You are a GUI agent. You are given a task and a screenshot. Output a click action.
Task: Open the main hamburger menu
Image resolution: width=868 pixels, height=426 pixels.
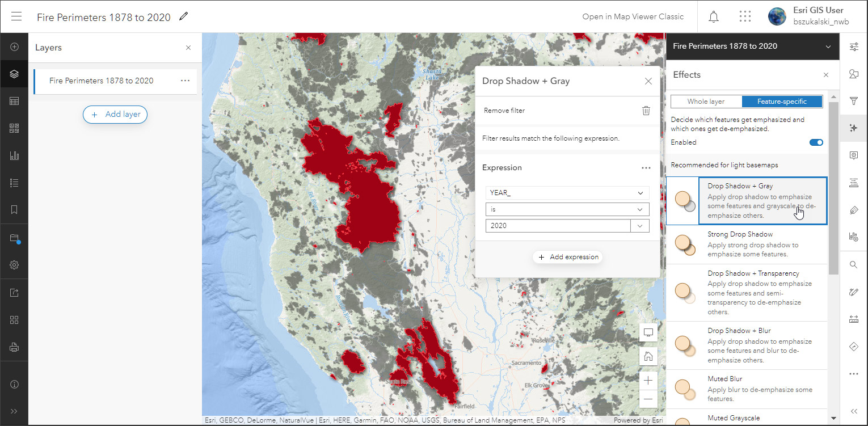pos(16,16)
